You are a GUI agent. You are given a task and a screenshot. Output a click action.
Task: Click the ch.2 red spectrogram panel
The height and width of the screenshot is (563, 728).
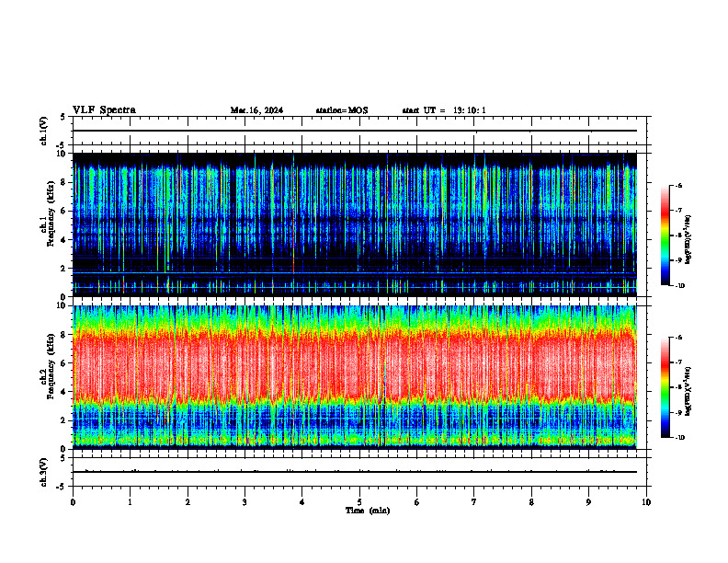pyautogui.click(x=355, y=377)
